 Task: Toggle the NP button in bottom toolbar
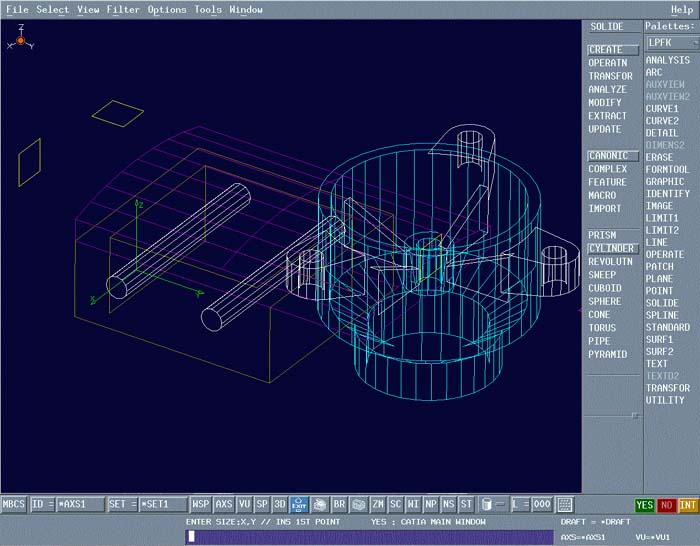(431, 505)
